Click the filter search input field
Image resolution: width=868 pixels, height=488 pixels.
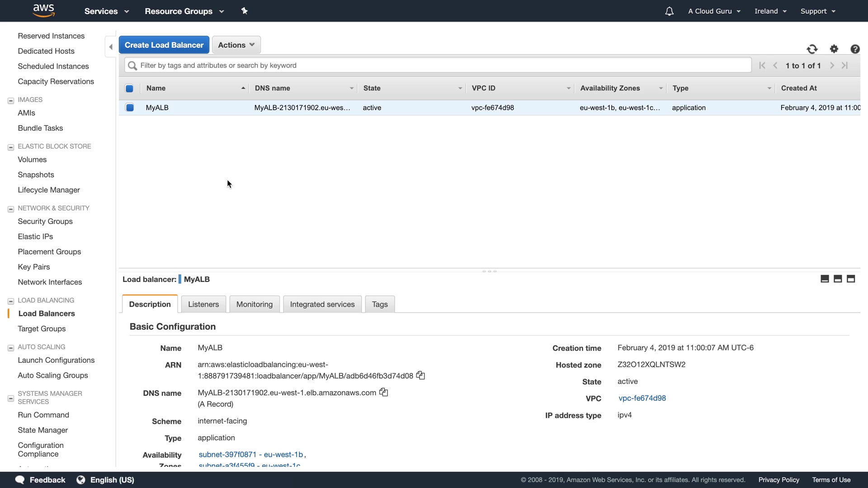pyautogui.click(x=438, y=66)
